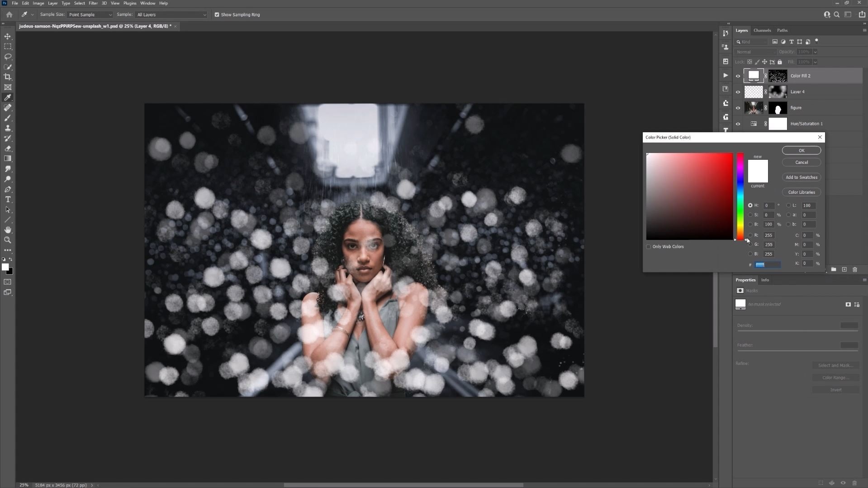Open the Sample Size dropdown
Image resolution: width=868 pixels, height=488 pixels.
[x=90, y=14]
